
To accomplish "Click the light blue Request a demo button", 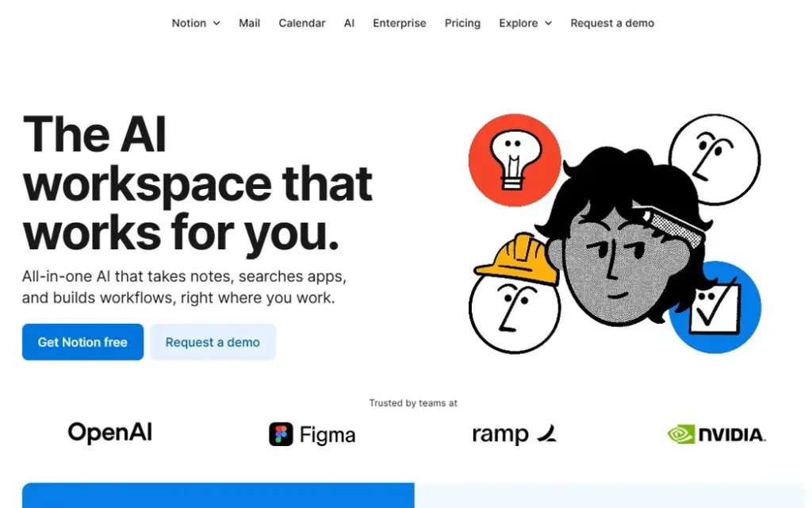I will coord(213,342).
